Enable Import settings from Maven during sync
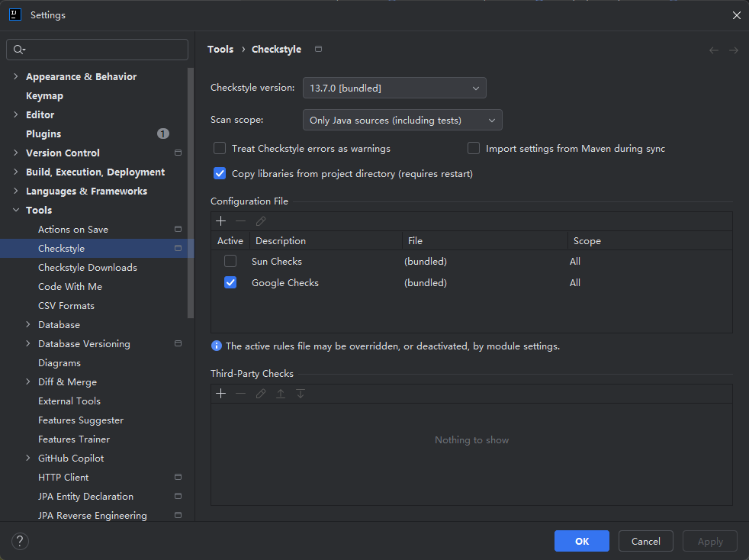 (x=474, y=148)
